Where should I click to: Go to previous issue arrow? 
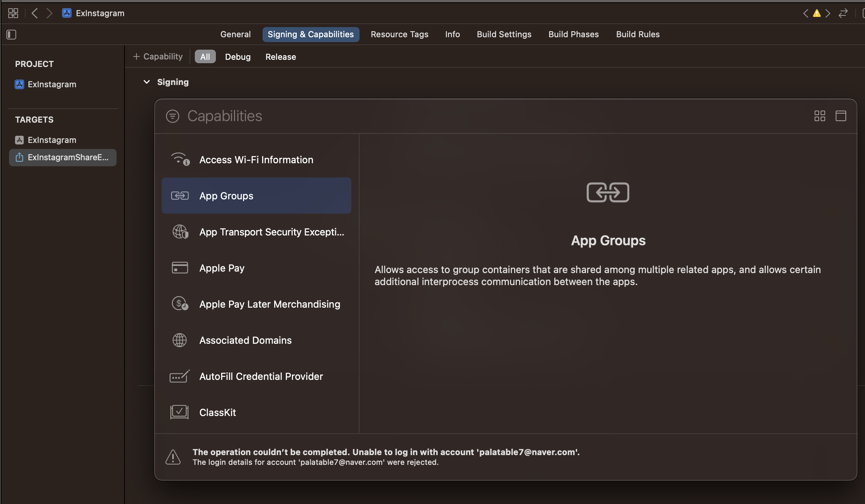(806, 14)
